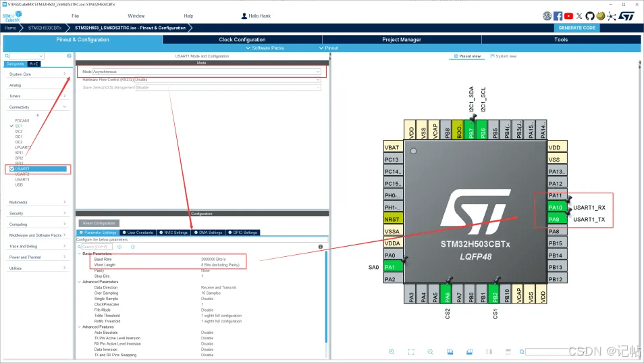Open the NVIC Settings tab
The height and width of the screenshot is (363, 644).
173,233
